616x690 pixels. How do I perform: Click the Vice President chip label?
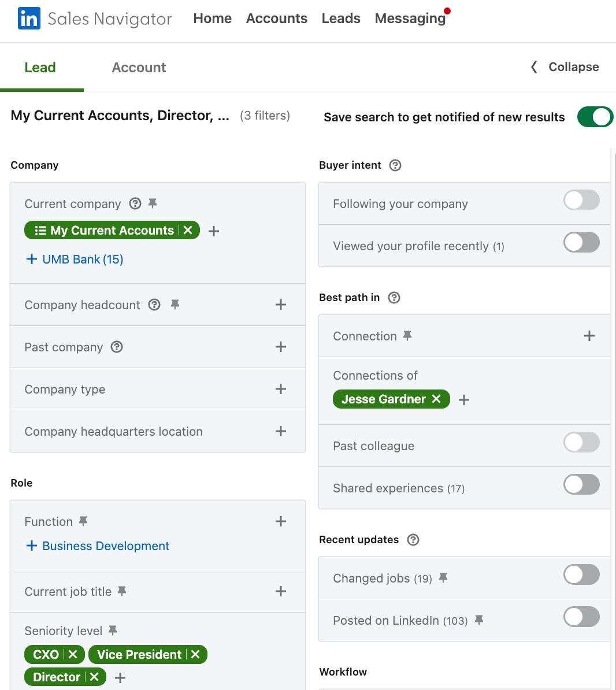[139, 654]
